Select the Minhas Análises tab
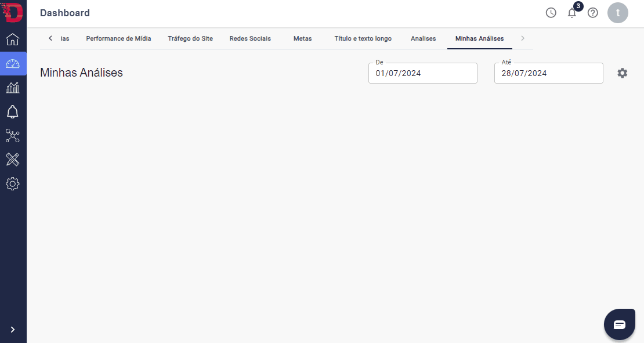Viewport: 644px width, 343px height. (479, 39)
